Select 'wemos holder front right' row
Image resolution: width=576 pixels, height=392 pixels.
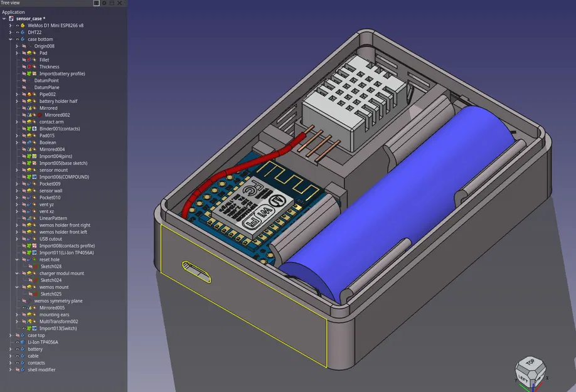[65, 225]
